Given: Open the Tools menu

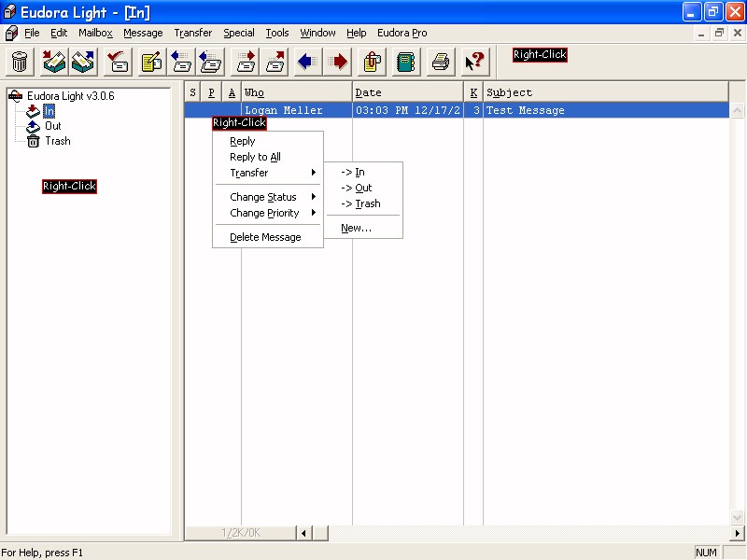Looking at the screenshot, I should click(x=277, y=33).
